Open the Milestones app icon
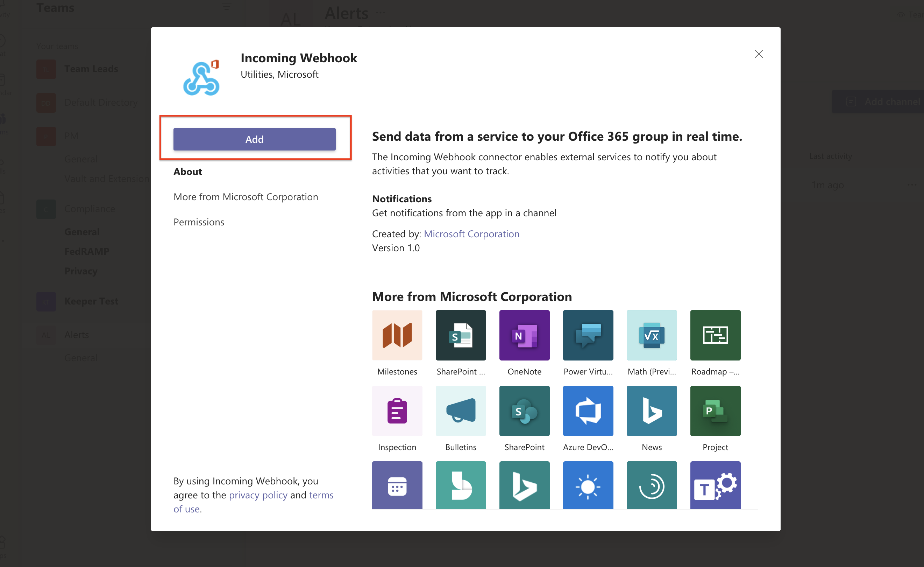This screenshot has height=567, width=924. pyautogui.click(x=397, y=335)
